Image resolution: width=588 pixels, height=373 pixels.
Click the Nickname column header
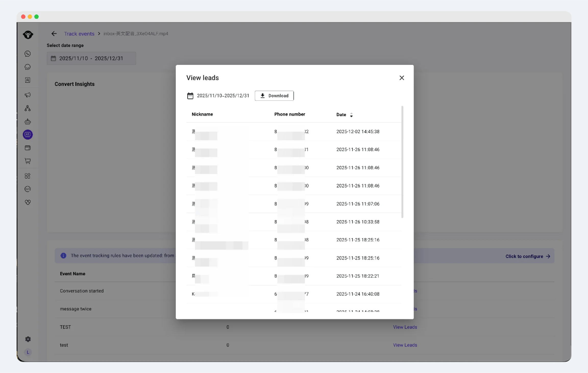point(202,114)
